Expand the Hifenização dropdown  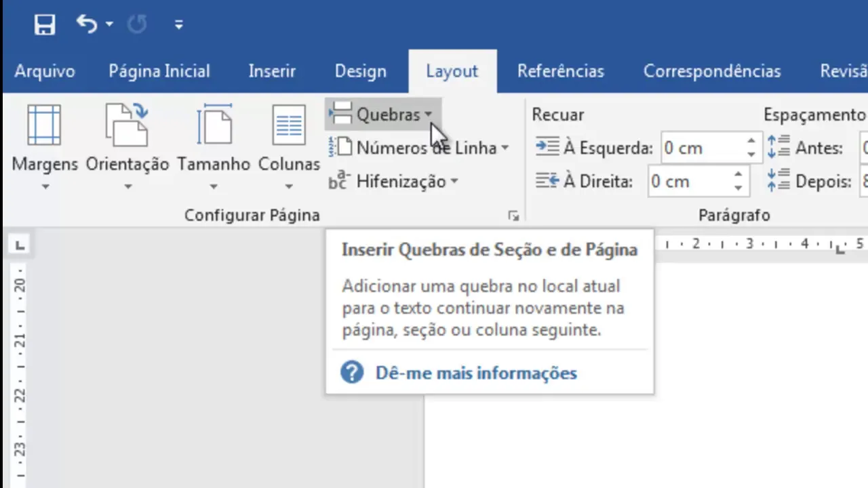[454, 182]
